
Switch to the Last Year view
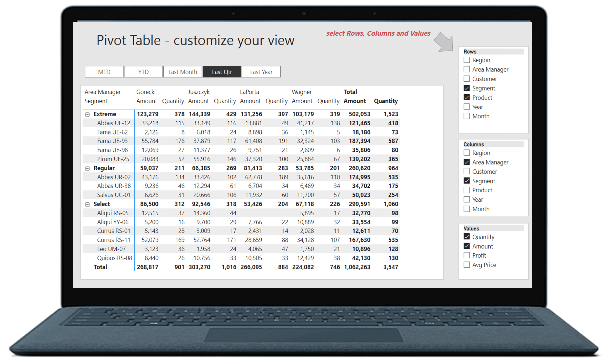click(x=261, y=72)
